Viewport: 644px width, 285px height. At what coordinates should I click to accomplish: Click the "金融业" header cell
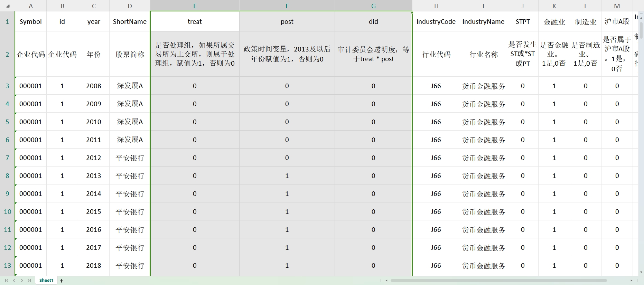554,21
